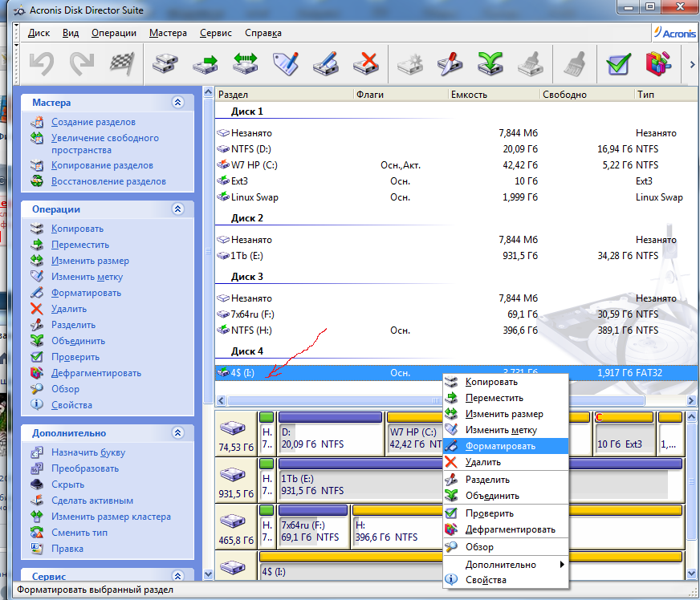Collapse the Операции panel

point(177,209)
